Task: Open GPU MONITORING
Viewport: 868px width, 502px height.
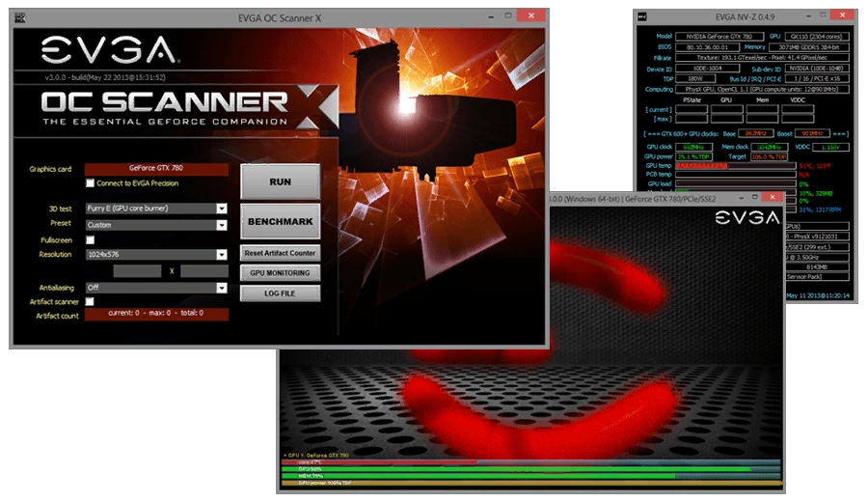Action: (280, 273)
